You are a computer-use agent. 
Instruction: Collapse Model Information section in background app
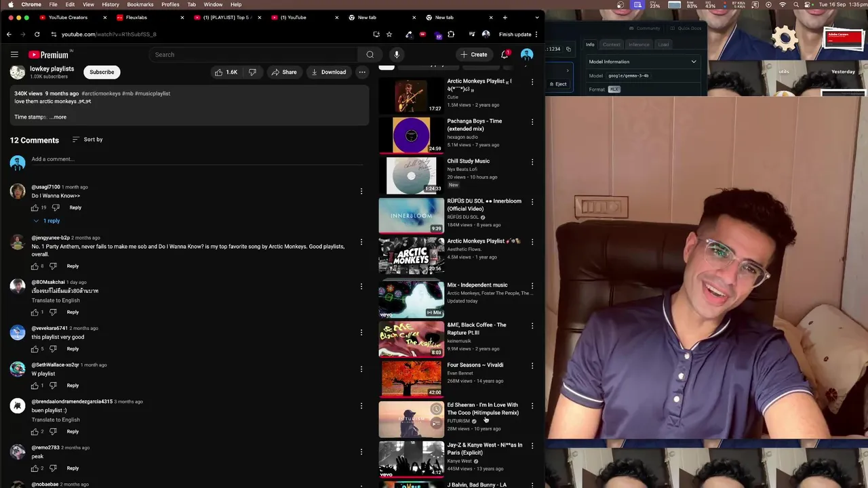click(x=694, y=62)
